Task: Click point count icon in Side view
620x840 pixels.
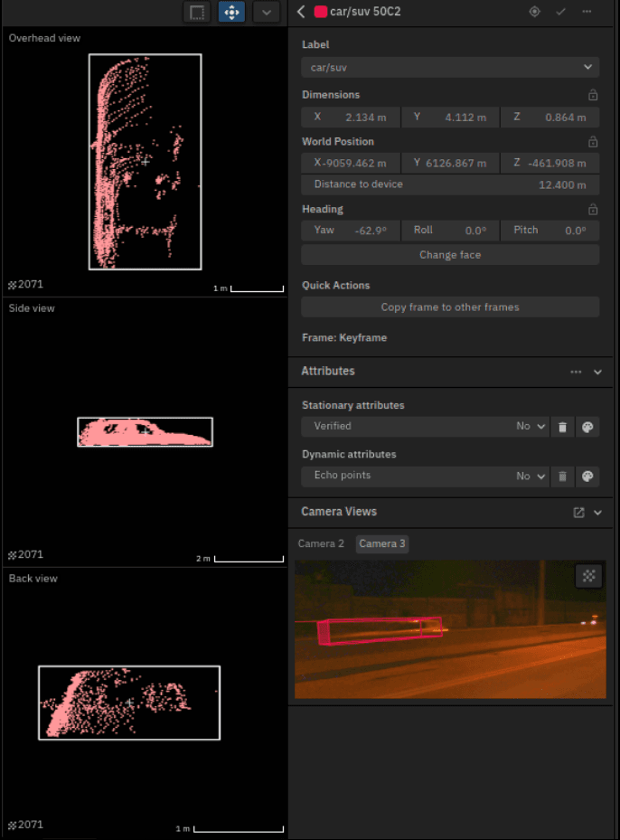Action: pyautogui.click(x=13, y=555)
